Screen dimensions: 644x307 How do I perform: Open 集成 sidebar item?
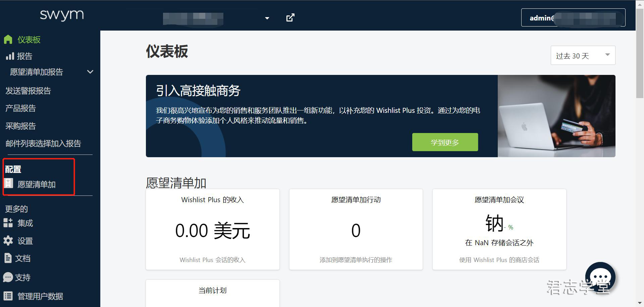coord(25,223)
